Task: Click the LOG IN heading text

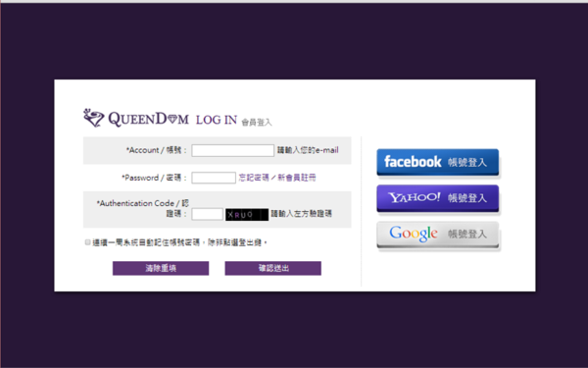Action: point(217,120)
